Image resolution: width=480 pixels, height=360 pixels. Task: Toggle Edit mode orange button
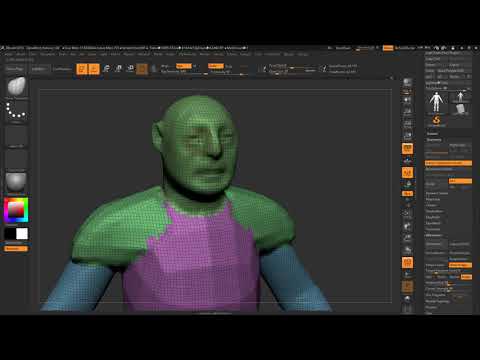(x=82, y=69)
